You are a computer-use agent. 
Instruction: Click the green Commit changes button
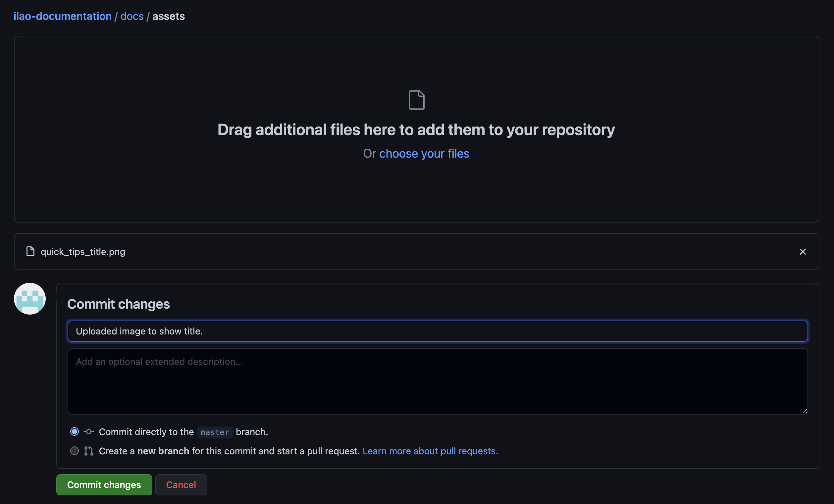[x=104, y=485]
